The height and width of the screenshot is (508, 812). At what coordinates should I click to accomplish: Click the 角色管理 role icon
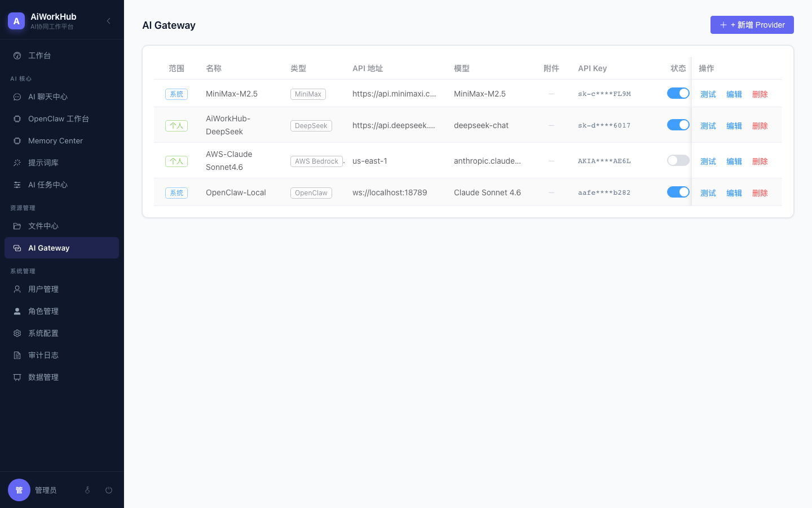tap(17, 311)
